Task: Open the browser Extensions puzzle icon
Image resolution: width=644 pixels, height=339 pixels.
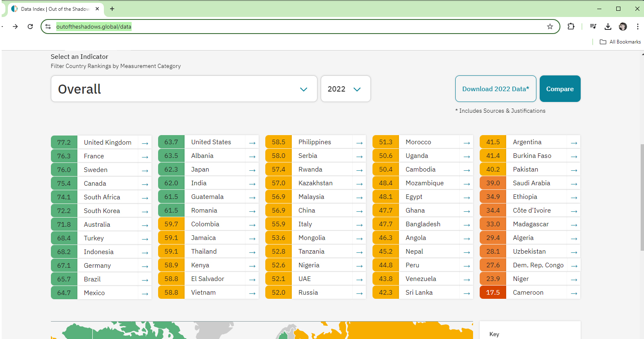Action: 571,27
